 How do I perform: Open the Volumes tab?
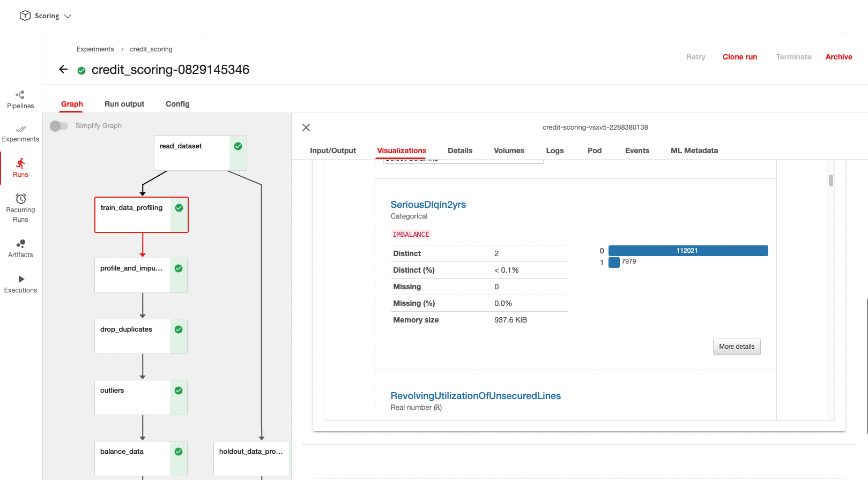tap(509, 151)
